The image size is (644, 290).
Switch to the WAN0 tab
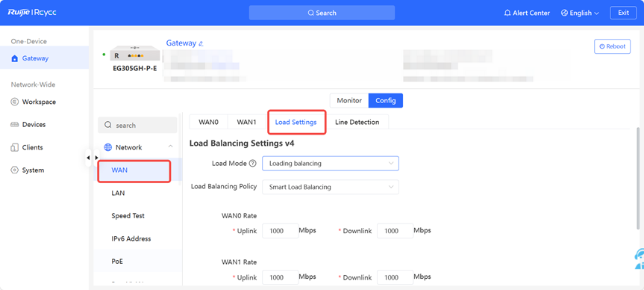click(208, 122)
